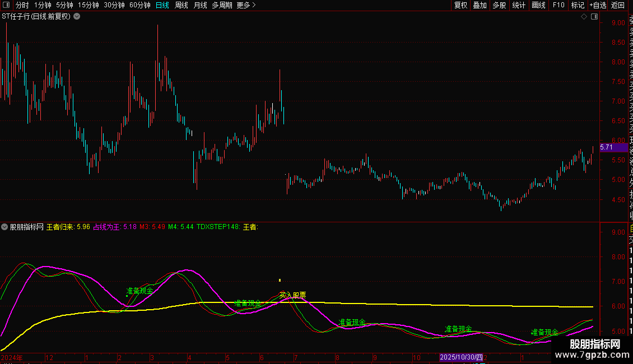Viewport: 633px width, 364px height.
Task: Click the 占线为王: 5.18 indicator value
Action: 115,227
